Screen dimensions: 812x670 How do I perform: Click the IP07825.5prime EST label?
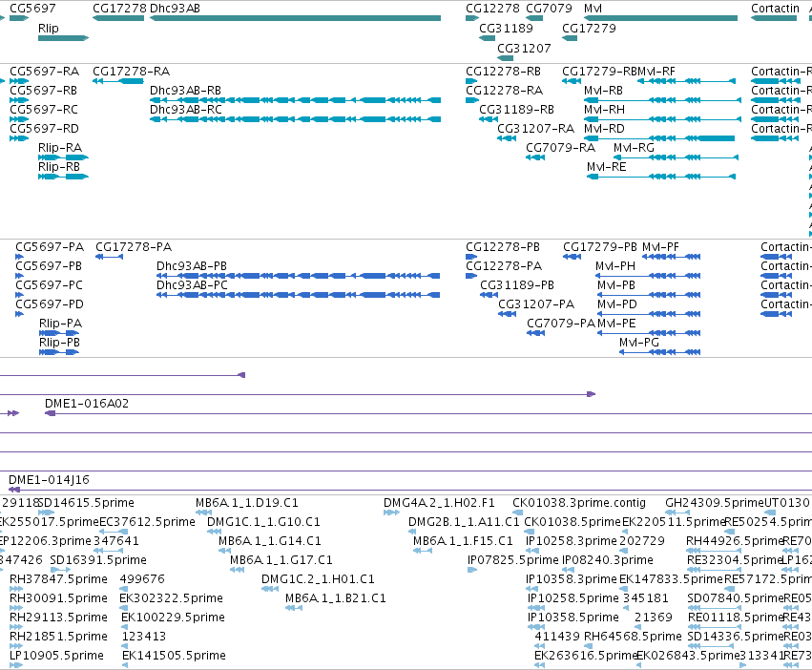coord(513,560)
